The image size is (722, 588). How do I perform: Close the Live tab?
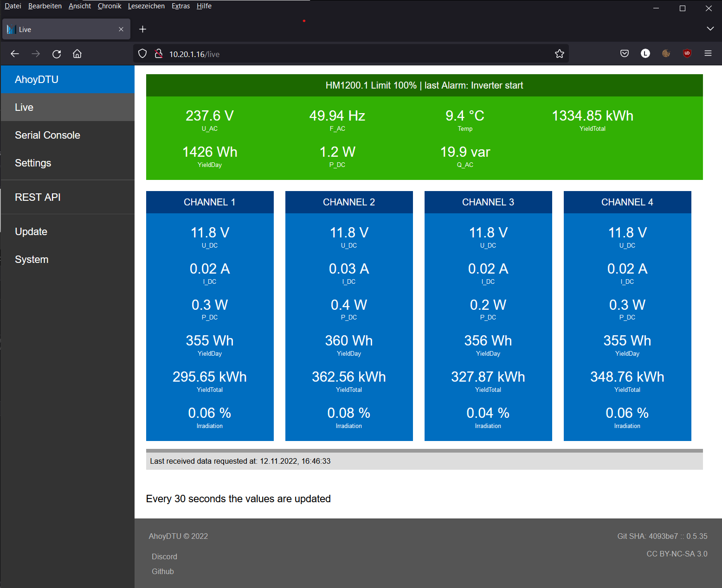pyautogui.click(x=121, y=29)
